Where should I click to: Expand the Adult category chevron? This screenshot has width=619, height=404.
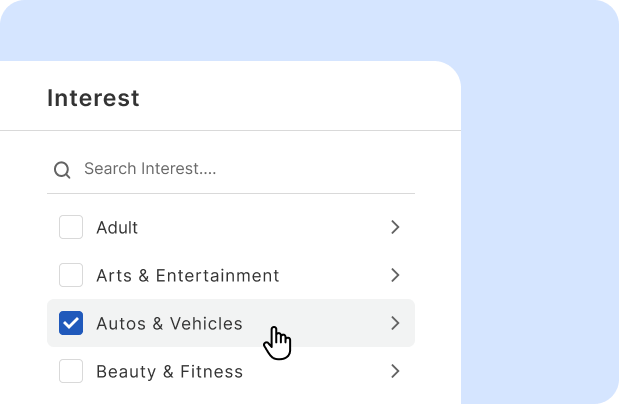click(395, 228)
